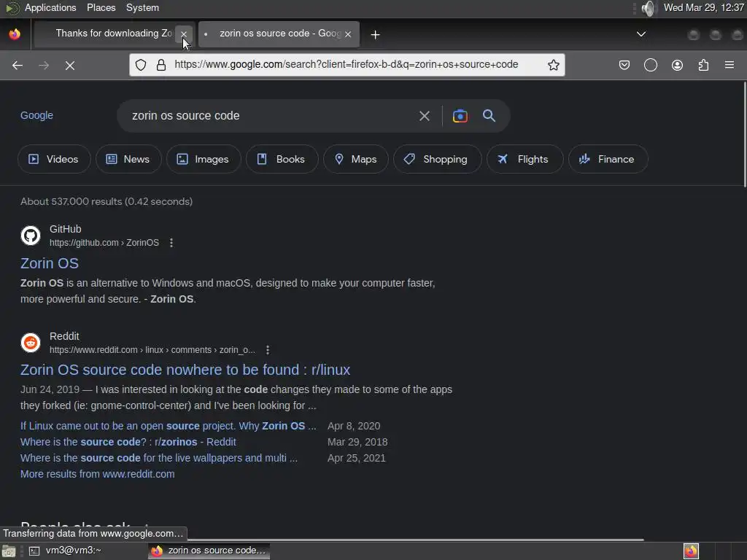
Task: Open options for the GitHub result
Action: click(171, 243)
